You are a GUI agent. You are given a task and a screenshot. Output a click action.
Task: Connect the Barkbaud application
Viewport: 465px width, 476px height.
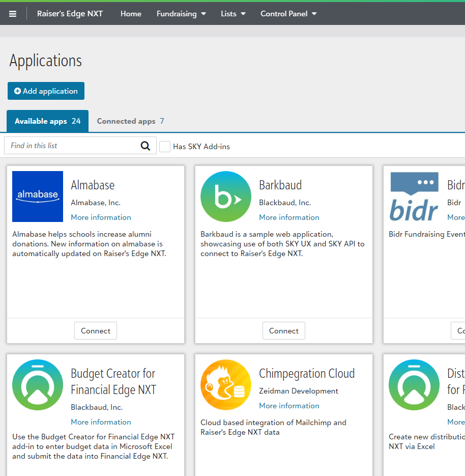[283, 330]
